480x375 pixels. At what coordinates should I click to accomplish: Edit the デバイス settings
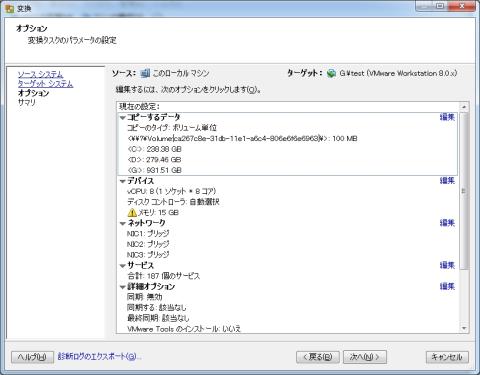coord(447,181)
